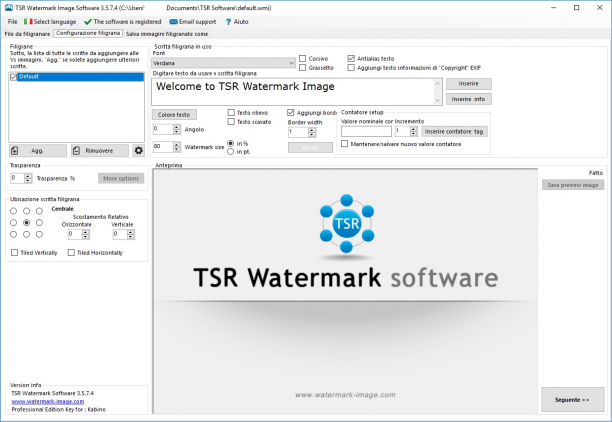
Task: Select the top-left position radio button
Action: coord(14,211)
